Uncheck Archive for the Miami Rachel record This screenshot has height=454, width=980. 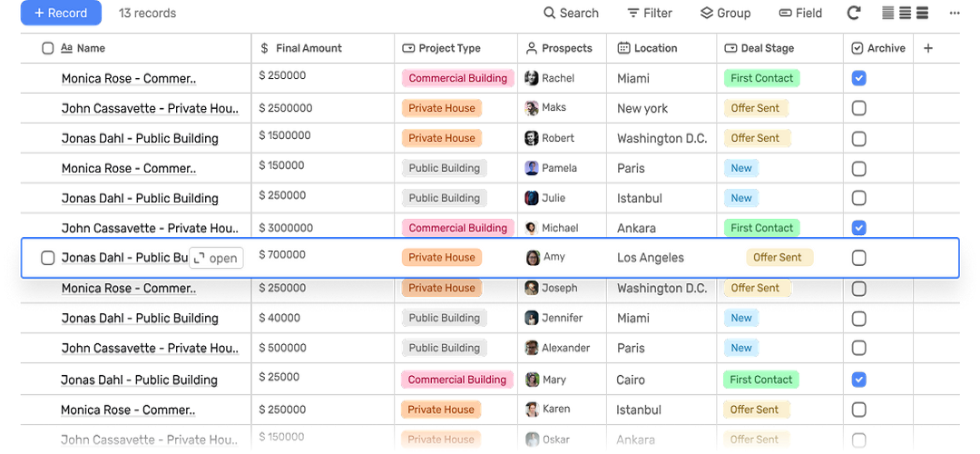pos(858,79)
